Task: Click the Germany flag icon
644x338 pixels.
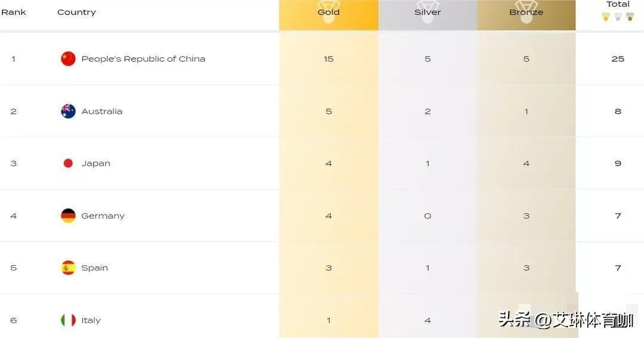Action: click(x=68, y=216)
